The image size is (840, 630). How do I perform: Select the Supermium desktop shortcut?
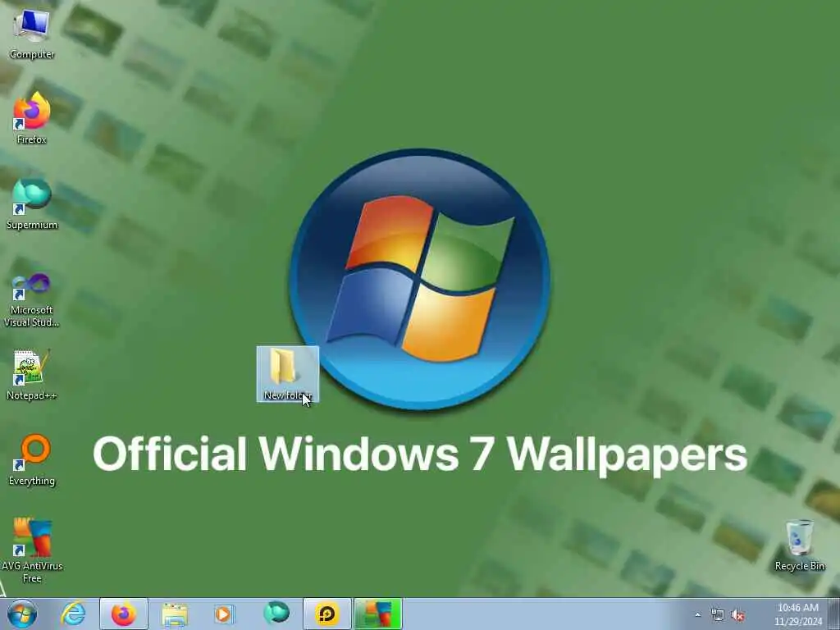[32, 204]
